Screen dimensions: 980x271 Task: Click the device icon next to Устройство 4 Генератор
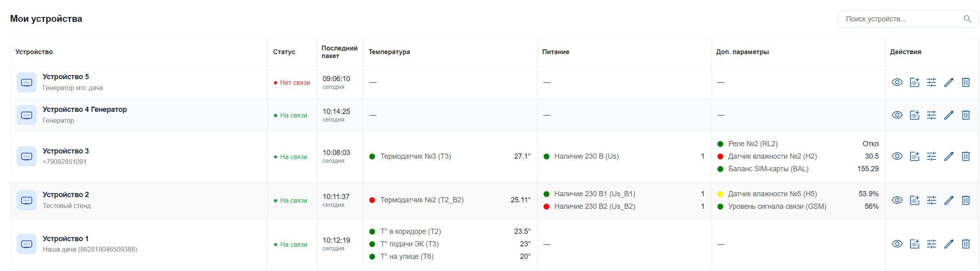[27, 115]
